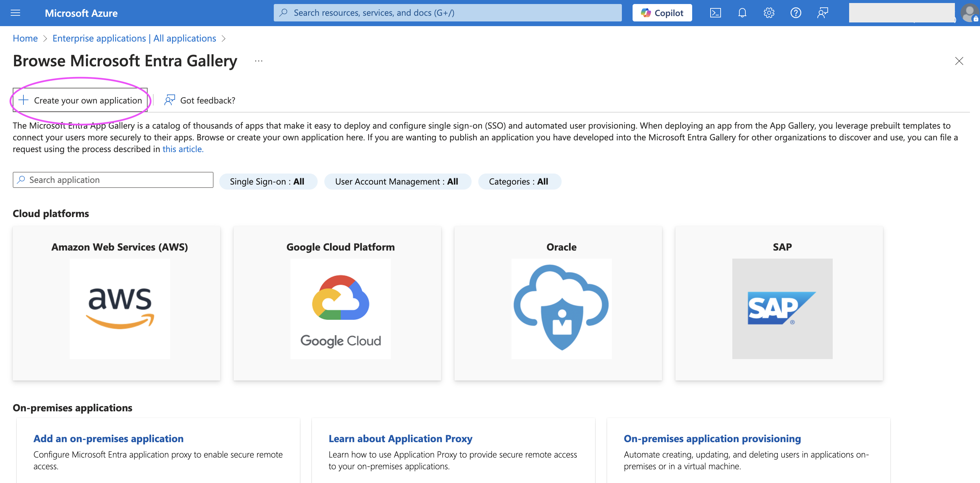The height and width of the screenshot is (483, 980).
Task: Open the Settings gear in the header
Action: pos(769,13)
